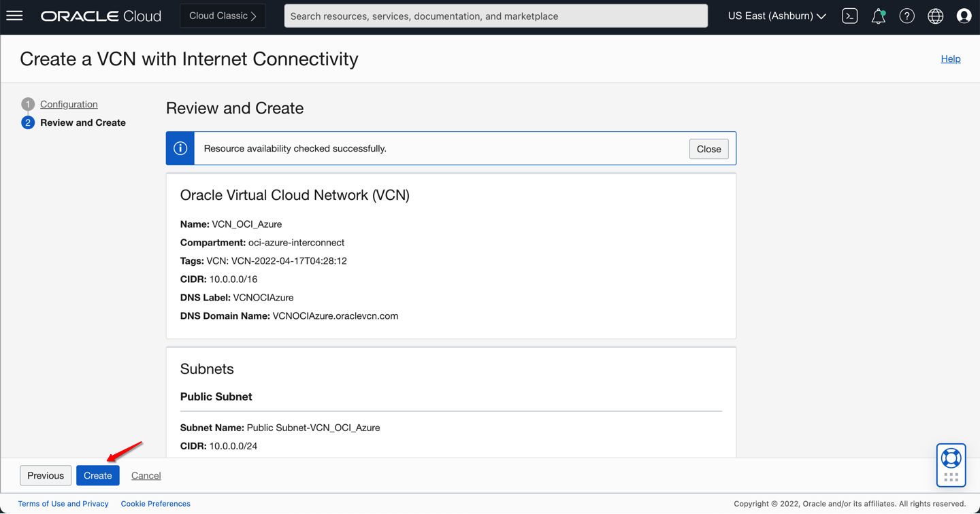Open Terms of Use and Privacy
980x514 pixels.
[x=63, y=504]
